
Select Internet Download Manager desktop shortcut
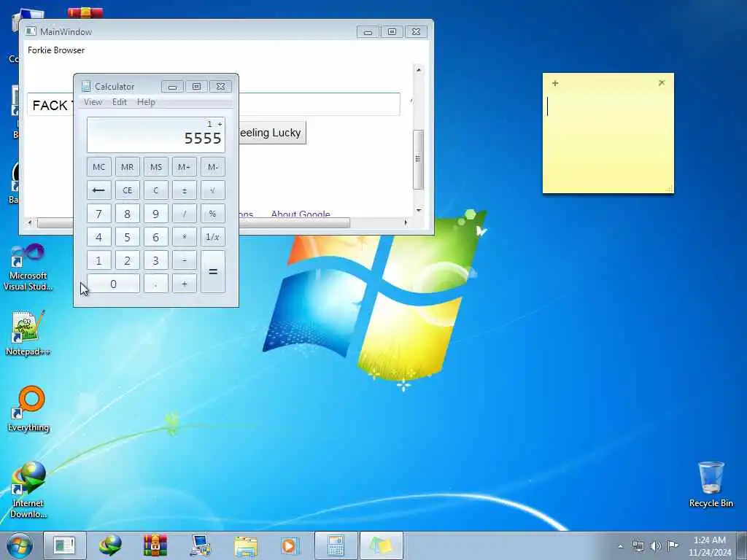pos(28,489)
